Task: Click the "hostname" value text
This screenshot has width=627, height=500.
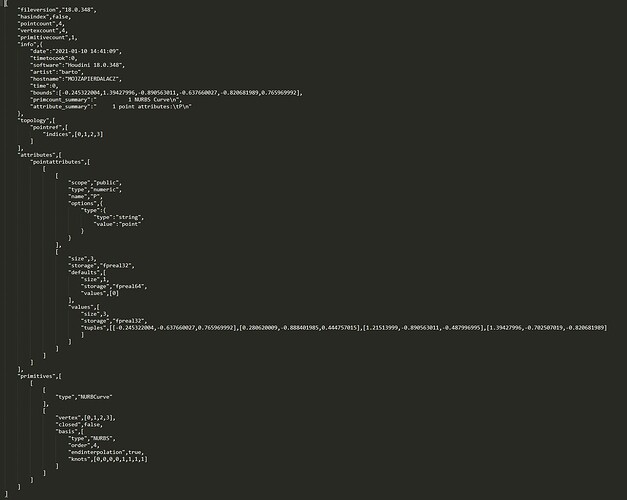Action: (92, 79)
